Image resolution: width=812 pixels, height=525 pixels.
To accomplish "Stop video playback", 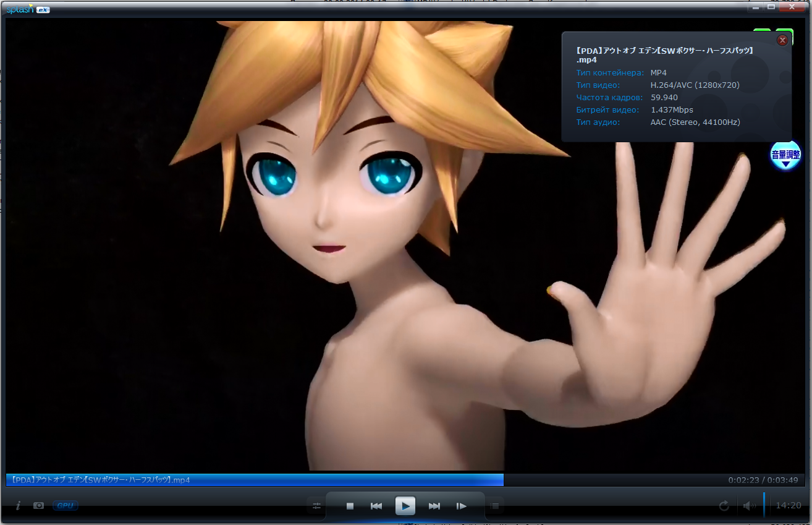I will click(350, 506).
